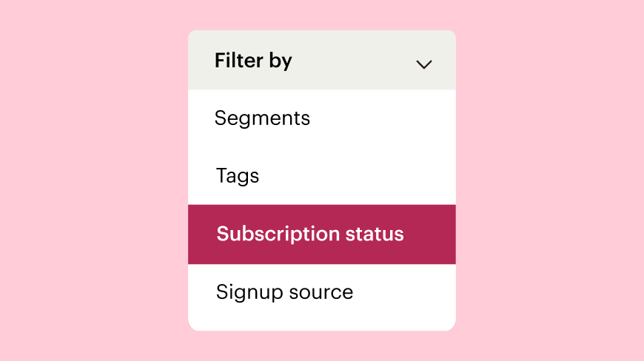The image size is (644, 361).
Task: Click the pink background outside the dropdown
Action: coord(95,180)
